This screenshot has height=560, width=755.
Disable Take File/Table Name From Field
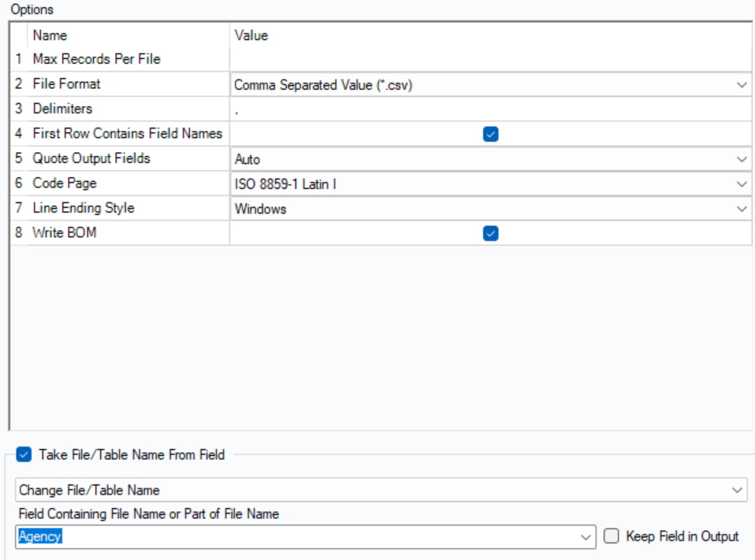tap(24, 454)
